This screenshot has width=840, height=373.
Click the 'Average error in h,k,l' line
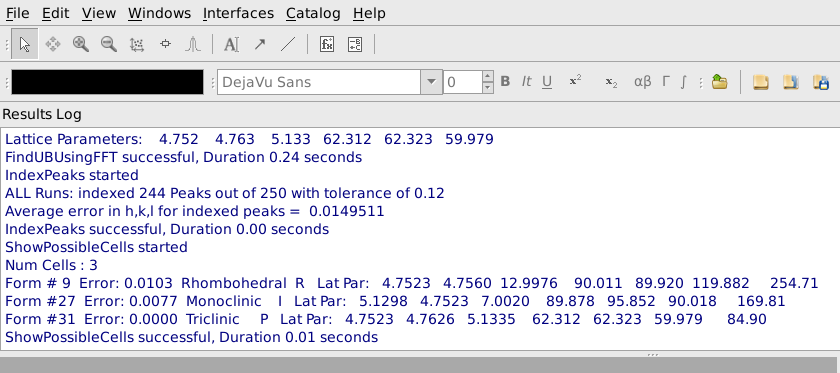(x=194, y=211)
